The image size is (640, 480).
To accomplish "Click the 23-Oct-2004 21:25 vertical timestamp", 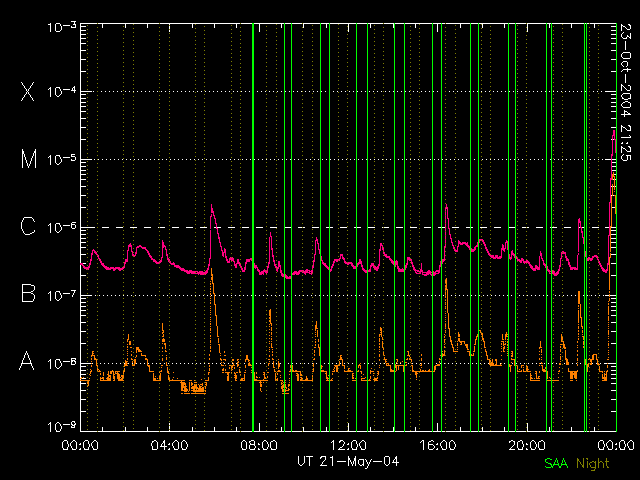I will [x=625, y=92].
